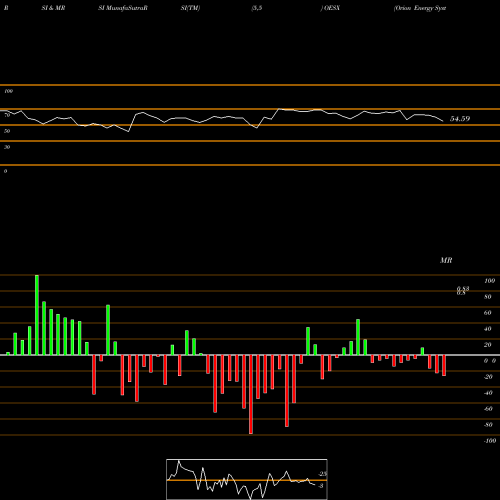Viewport: 500px width, 500px height.
Task: Open the mini overview chart thumbnail
Action: pyautogui.click(x=247, y=479)
